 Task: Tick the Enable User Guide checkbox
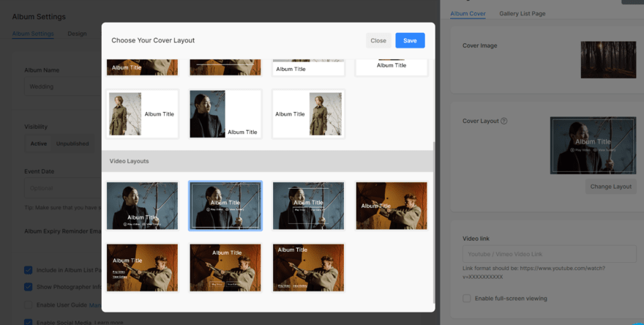click(29, 305)
